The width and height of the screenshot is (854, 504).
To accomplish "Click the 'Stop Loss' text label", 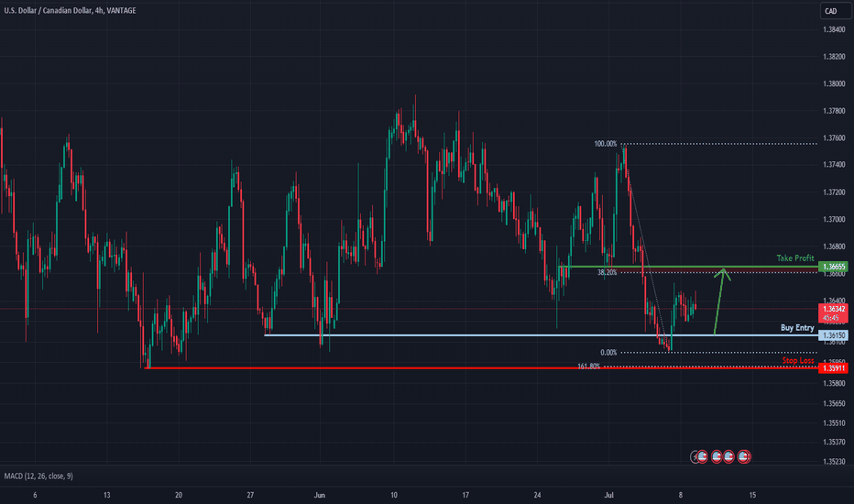I will pyautogui.click(x=798, y=360).
